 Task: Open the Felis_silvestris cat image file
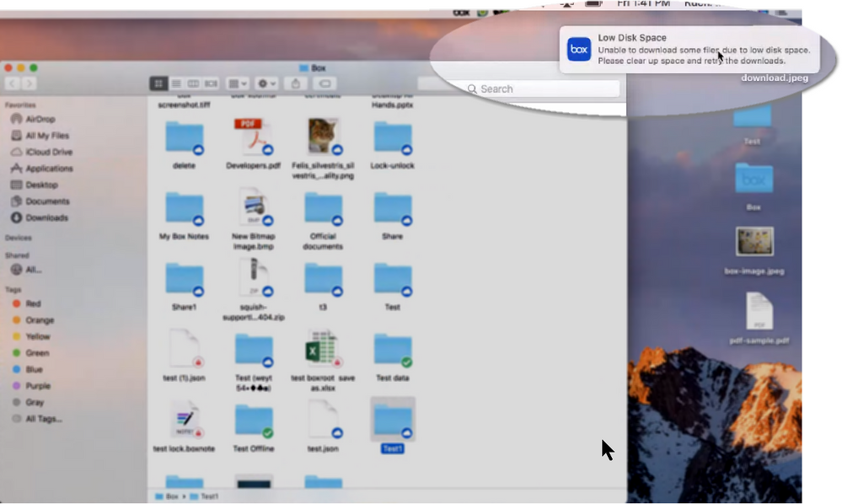tap(324, 137)
